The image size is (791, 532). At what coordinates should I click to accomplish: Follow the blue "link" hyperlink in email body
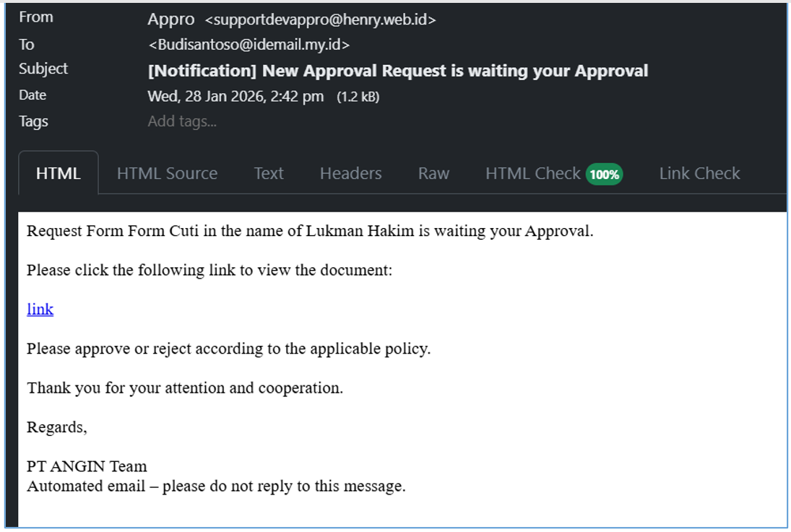40,310
